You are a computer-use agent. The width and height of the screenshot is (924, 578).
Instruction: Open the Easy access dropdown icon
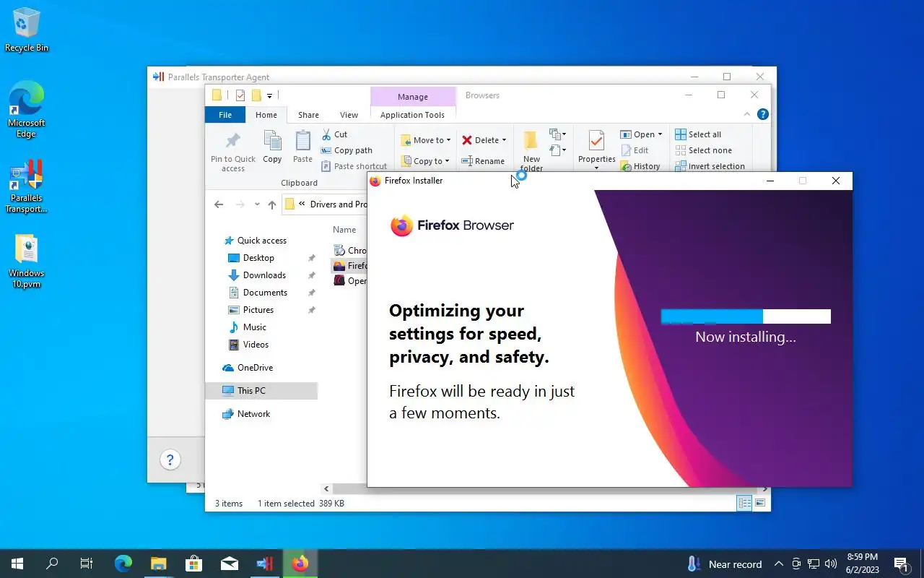tap(557, 150)
